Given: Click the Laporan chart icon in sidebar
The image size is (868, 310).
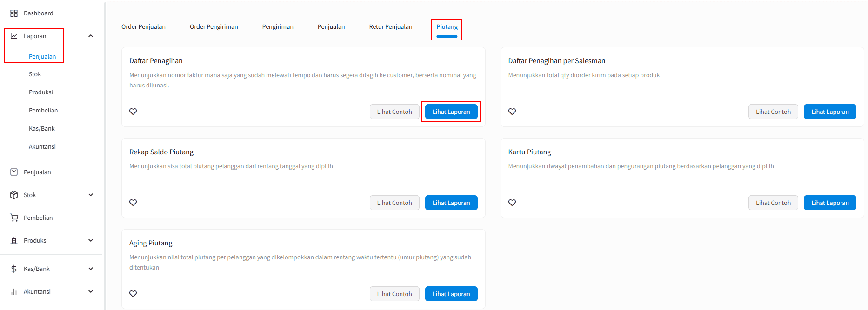Looking at the screenshot, I should tap(14, 36).
